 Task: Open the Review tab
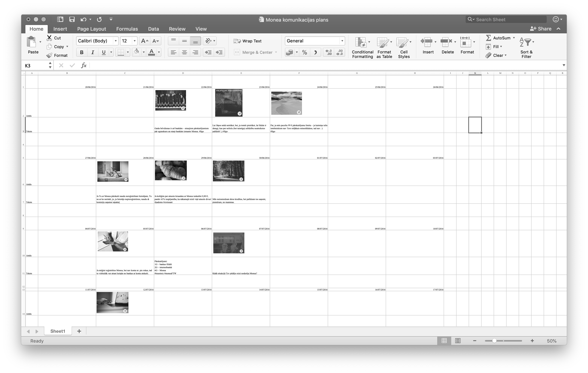pyautogui.click(x=177, y=29)
